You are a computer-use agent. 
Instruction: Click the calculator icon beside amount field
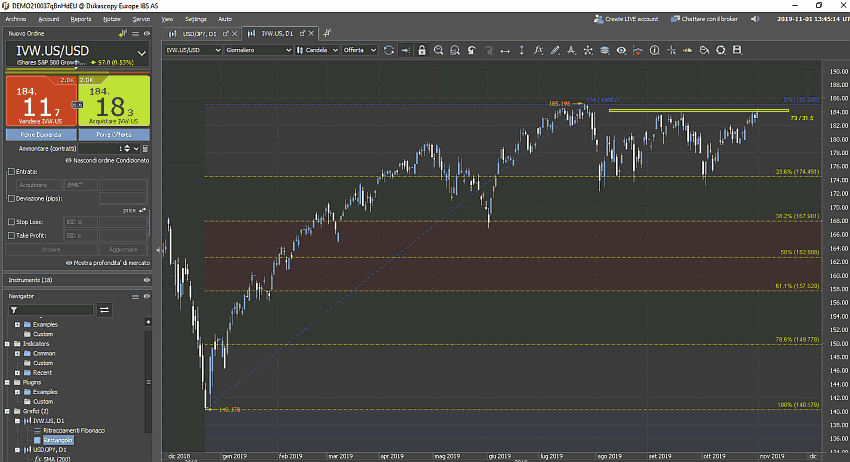[145, 148]
